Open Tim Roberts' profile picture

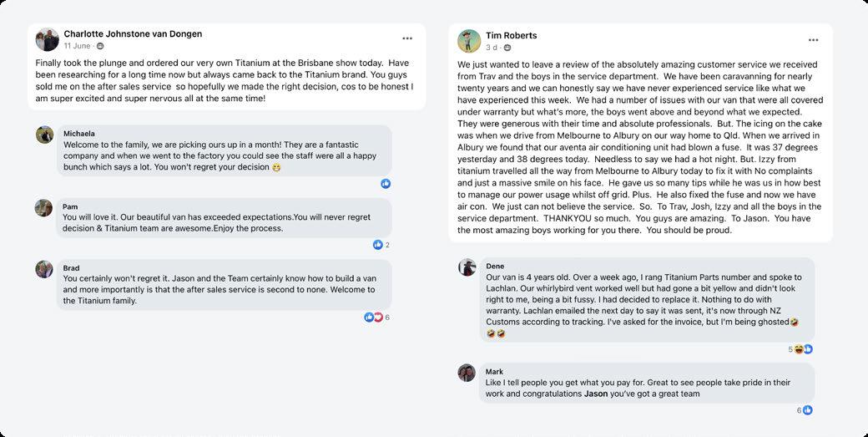[x=469, y=41]
